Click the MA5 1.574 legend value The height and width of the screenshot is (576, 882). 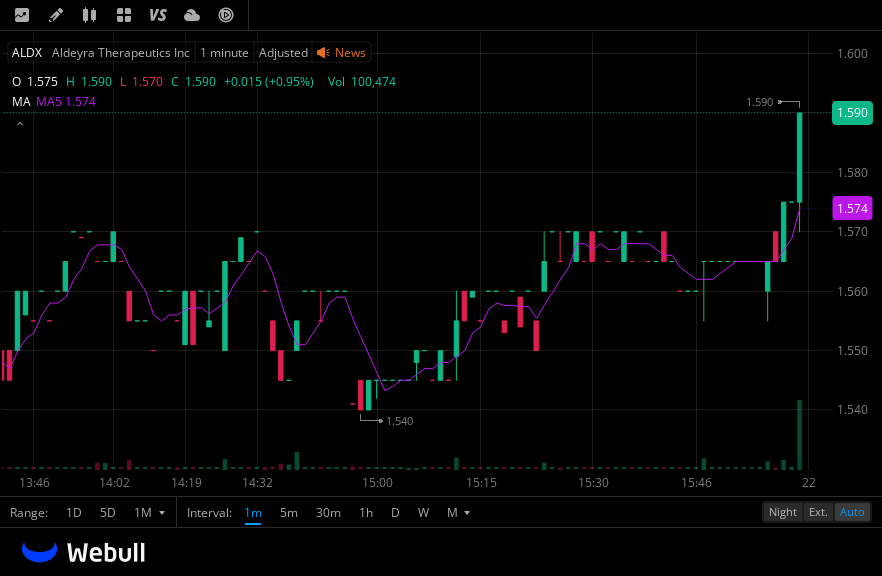point(66,102)
